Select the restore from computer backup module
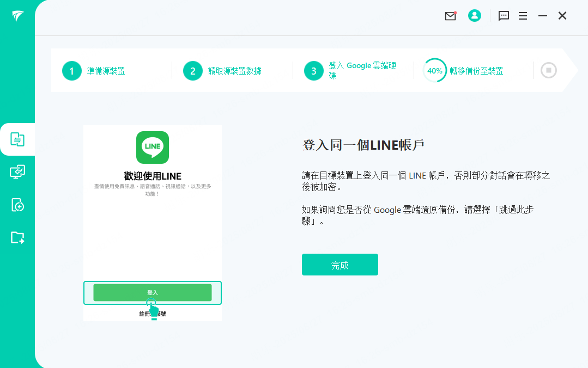This screenshot has height=368, width=588. tap(17, 172)
